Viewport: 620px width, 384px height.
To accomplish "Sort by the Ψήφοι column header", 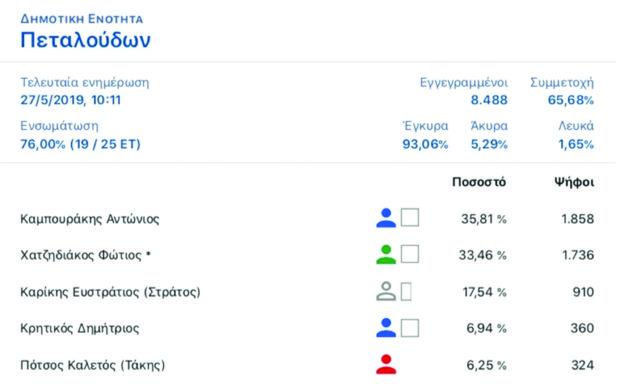I will (x=574, y=182).
